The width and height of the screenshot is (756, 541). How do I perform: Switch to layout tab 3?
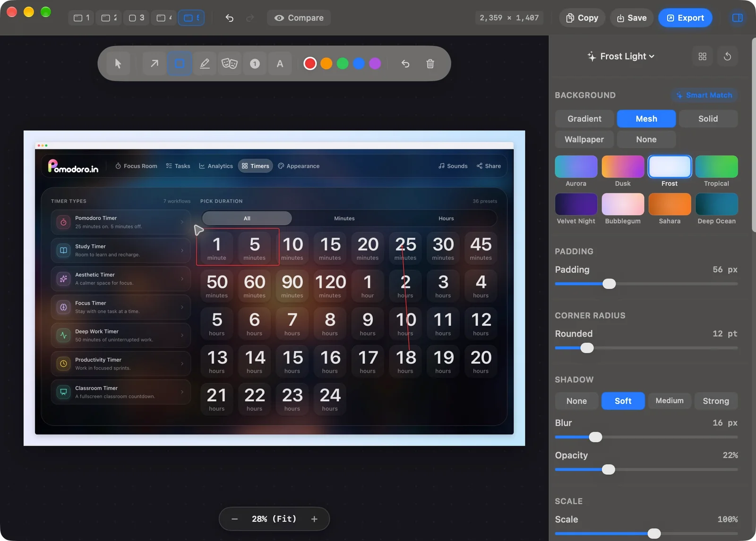tap(137, 18)
